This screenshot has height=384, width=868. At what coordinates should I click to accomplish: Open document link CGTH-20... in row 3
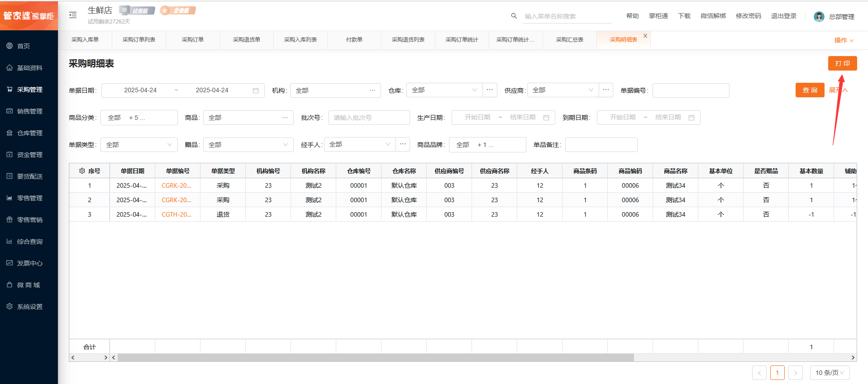pos(176,214)
